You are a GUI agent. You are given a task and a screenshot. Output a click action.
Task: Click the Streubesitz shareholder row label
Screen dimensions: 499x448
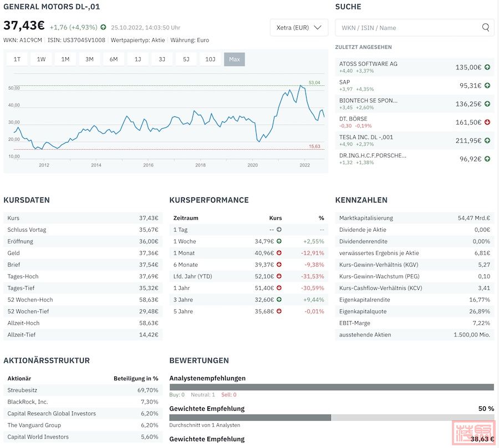(22, 390)
